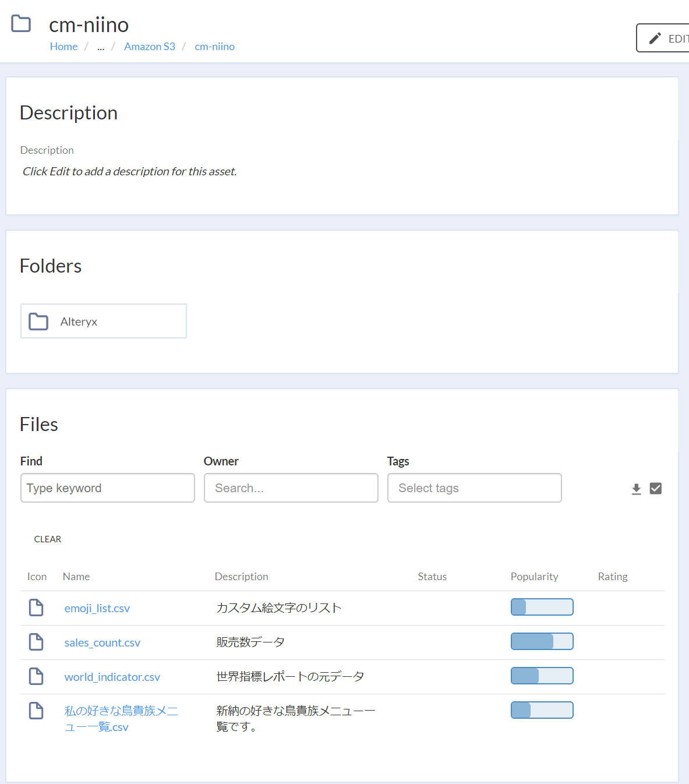Click the folder icon inside the Alteryx card
This screenshot has width=689, height=784.
[x=38, y=321]
